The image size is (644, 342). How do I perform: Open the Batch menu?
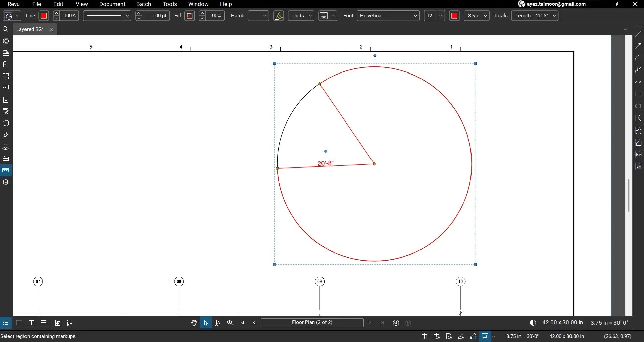(x=144, y=4)
